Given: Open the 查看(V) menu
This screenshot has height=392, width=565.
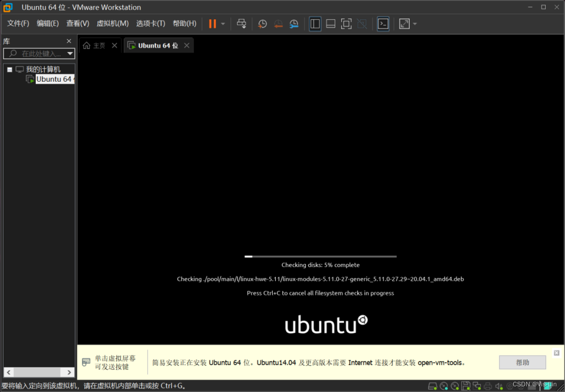Looking at the screenshot, I should pyautogui.click(x=78, y=23).
